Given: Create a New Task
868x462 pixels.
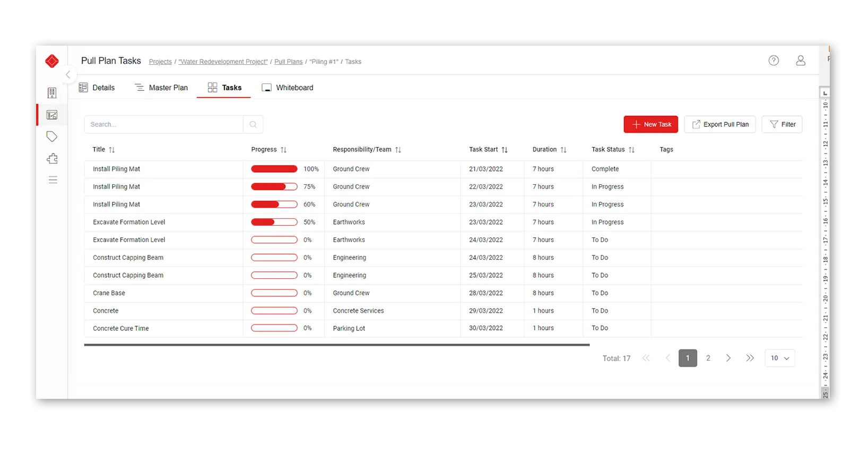Looking at the screenshot, I should pos(651,124).
